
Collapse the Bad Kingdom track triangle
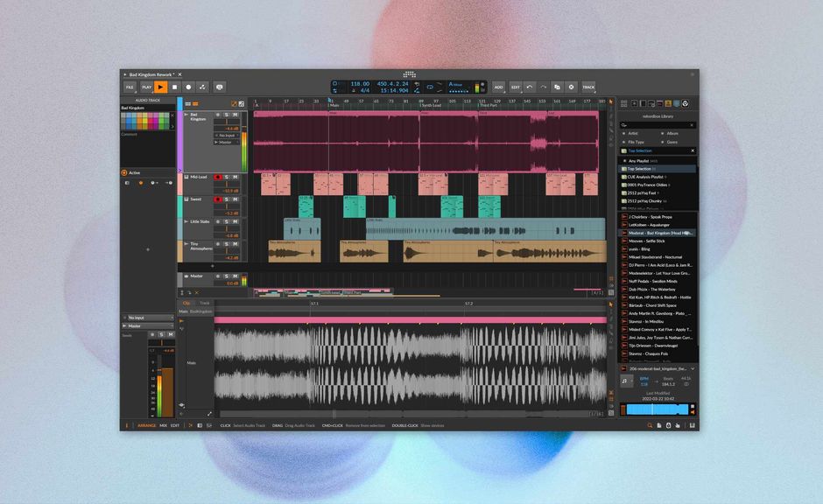pyautogui.click(x=186, y=115)
